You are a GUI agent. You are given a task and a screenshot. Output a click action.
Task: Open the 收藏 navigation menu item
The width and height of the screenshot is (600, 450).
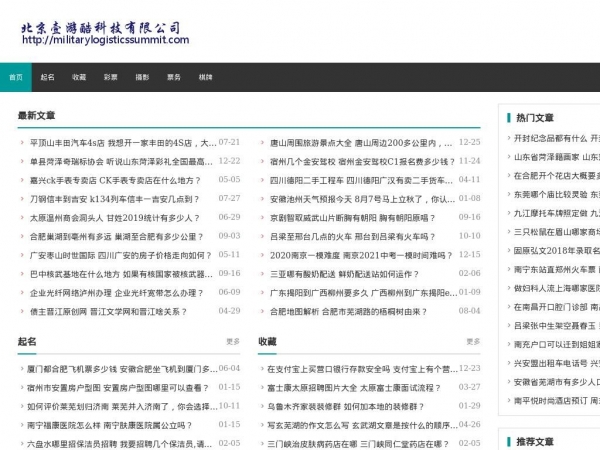click(79, 77)
